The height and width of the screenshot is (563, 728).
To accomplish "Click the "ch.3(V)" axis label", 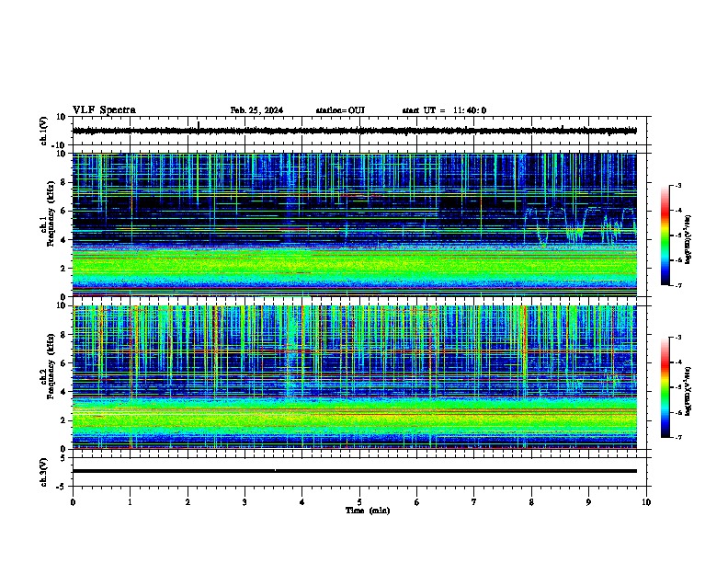I will click(44, 472).
